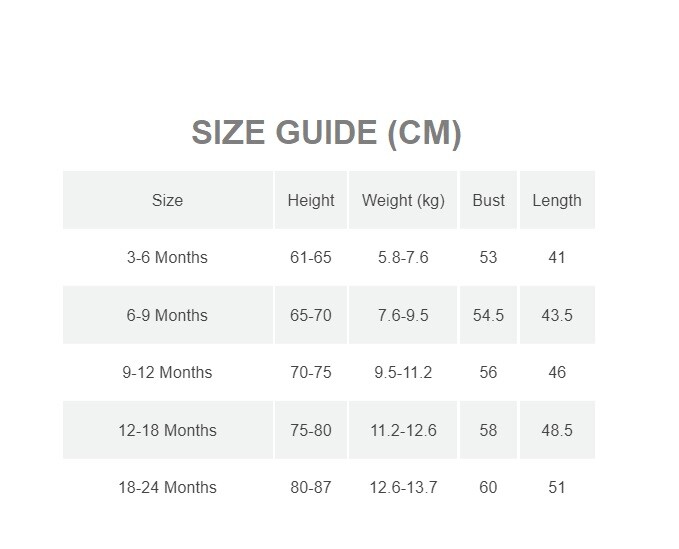Click the 12.6-13.7 weight cell
679x549 pixels.
pyautogui.click(x=403, y=487)
